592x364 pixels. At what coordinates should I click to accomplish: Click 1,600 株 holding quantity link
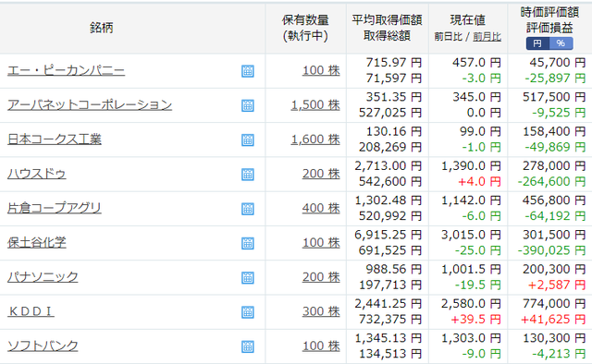tap(315, 140)
